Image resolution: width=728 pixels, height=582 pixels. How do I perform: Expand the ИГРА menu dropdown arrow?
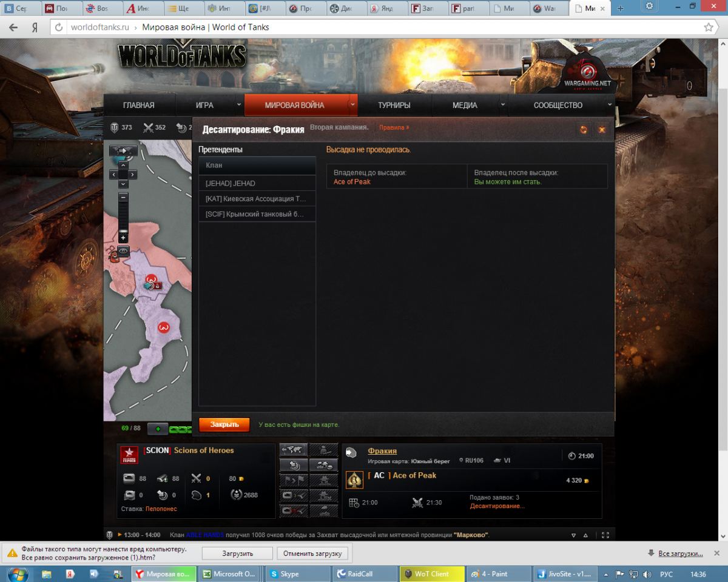[x=239, y=104]
